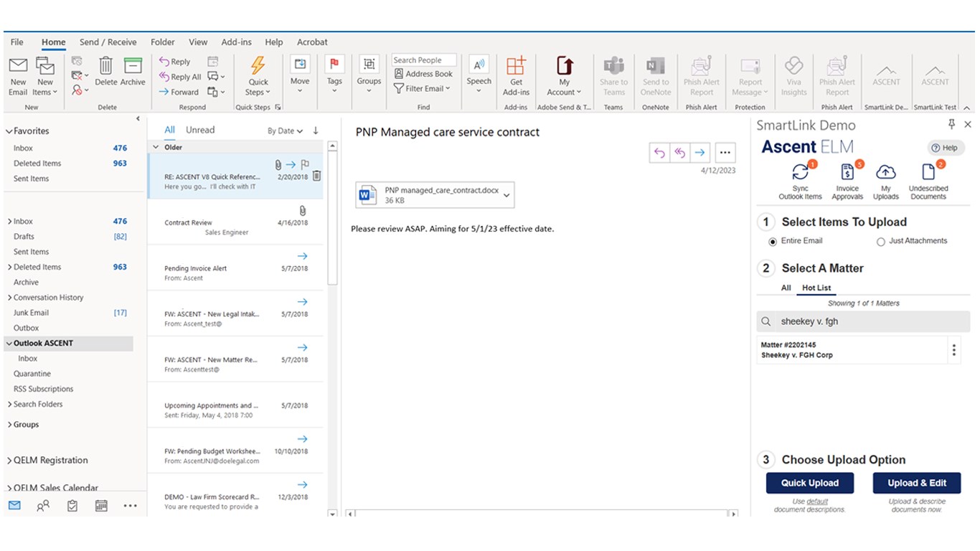980x551 pixels.
Task: Open the Filter Email dropdown
Action: click(423, 89)
